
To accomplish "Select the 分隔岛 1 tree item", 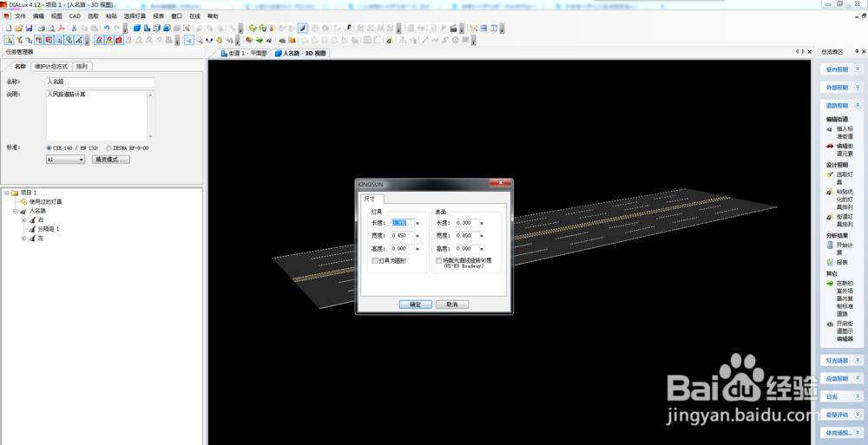I will (48, 229).
